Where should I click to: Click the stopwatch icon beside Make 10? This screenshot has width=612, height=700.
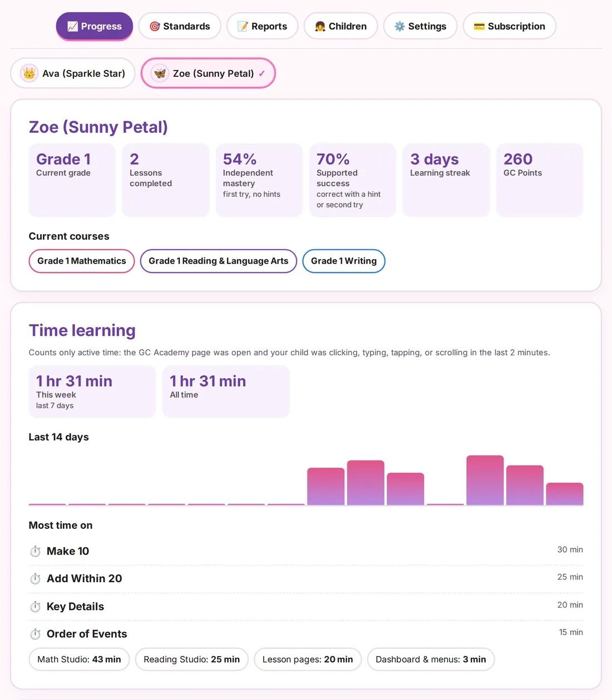[35, 551]
